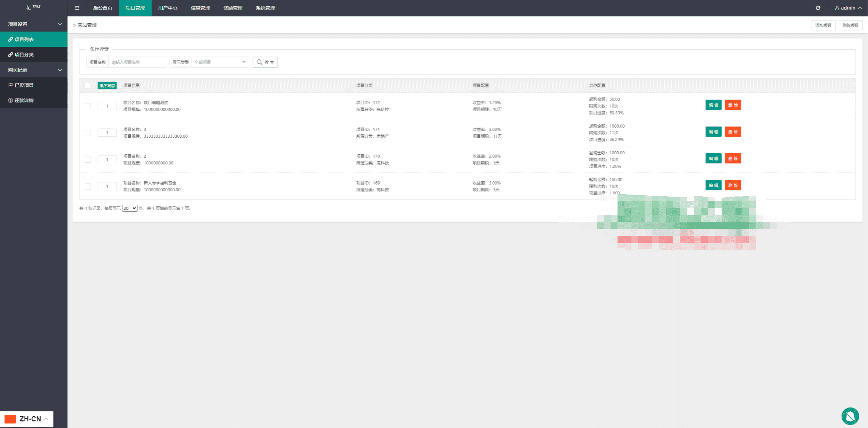868x428 pixels.
Task: Click the link icon beside 项目分类
Action: coord(10,55)
